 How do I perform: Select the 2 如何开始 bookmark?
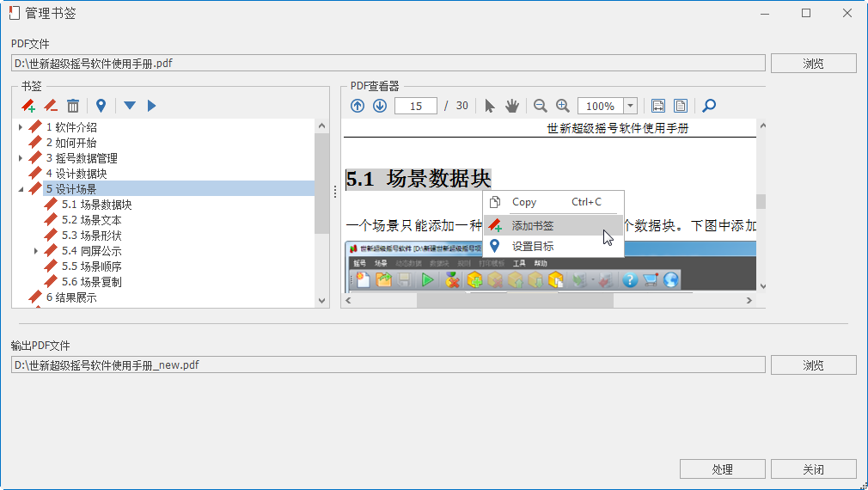(x=71, y=143)
